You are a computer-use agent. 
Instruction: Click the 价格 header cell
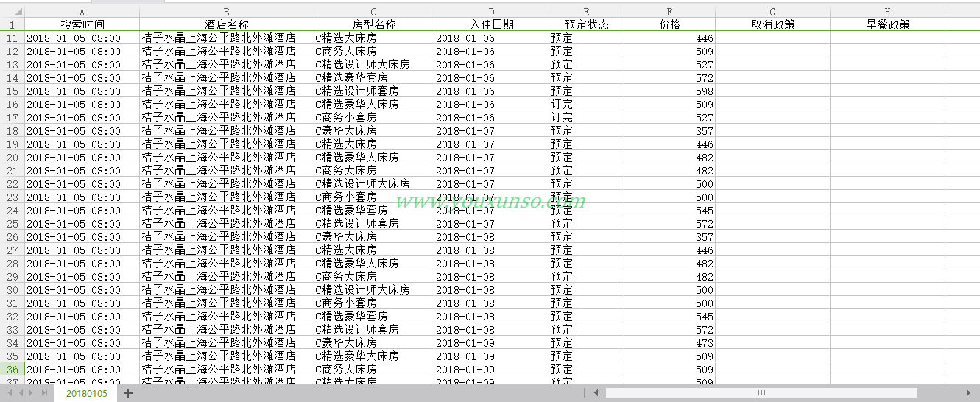tap(669, 24)
